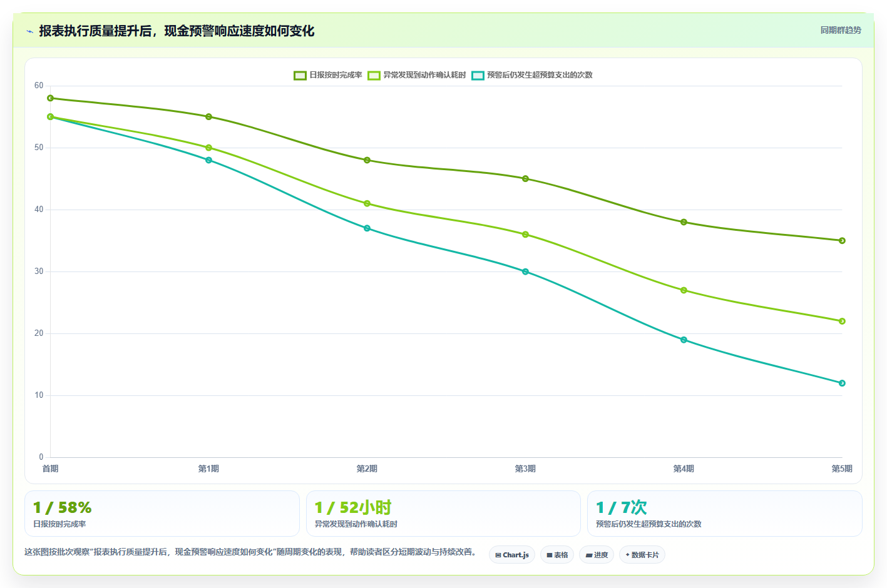
Task: Click the lightning icon beside the chart title
Action: tap(29, 31)
